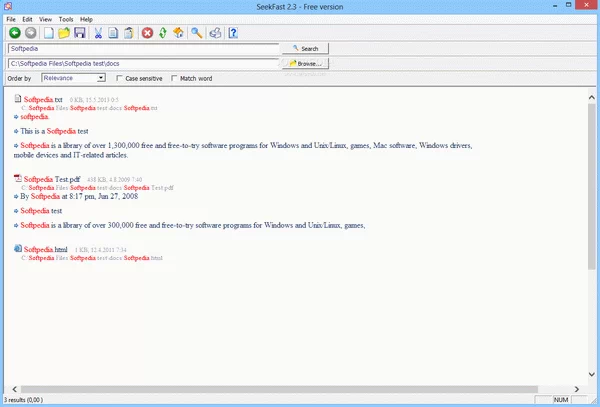
Task: Click the 'Order by' label
Action: click(19, 78)
